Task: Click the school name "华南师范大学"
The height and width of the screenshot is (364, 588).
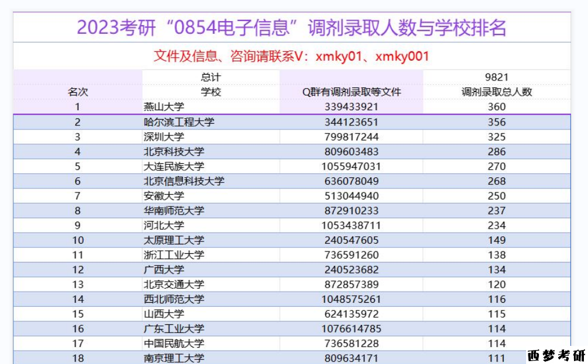Action: click(x=174, y=211)
